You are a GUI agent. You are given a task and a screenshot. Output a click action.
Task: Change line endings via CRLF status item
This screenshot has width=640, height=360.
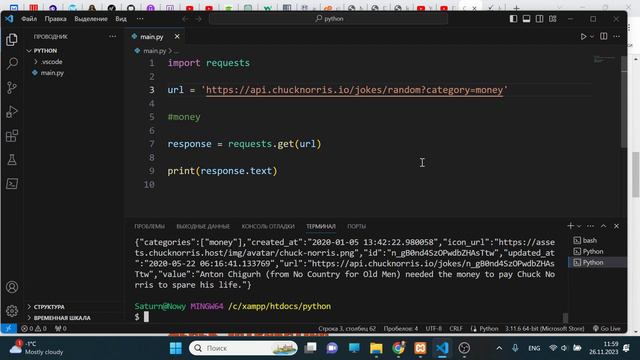456,329
